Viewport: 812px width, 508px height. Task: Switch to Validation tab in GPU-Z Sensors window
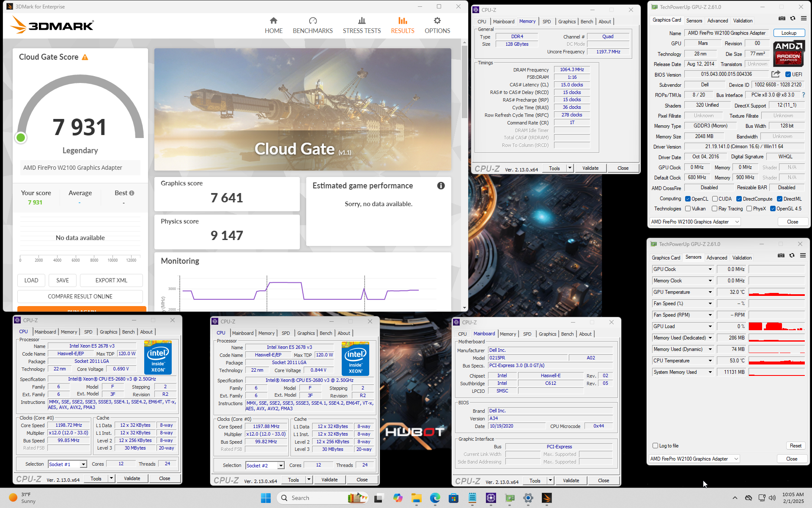click(x=742, y=258)
